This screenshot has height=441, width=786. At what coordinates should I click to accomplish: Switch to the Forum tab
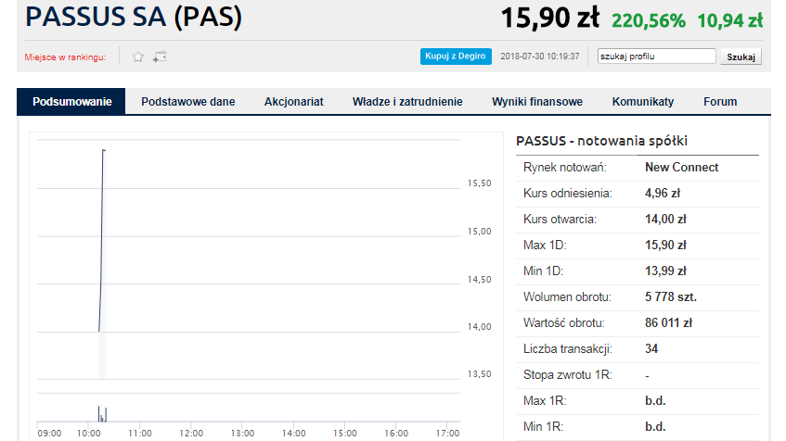point(720,102)
